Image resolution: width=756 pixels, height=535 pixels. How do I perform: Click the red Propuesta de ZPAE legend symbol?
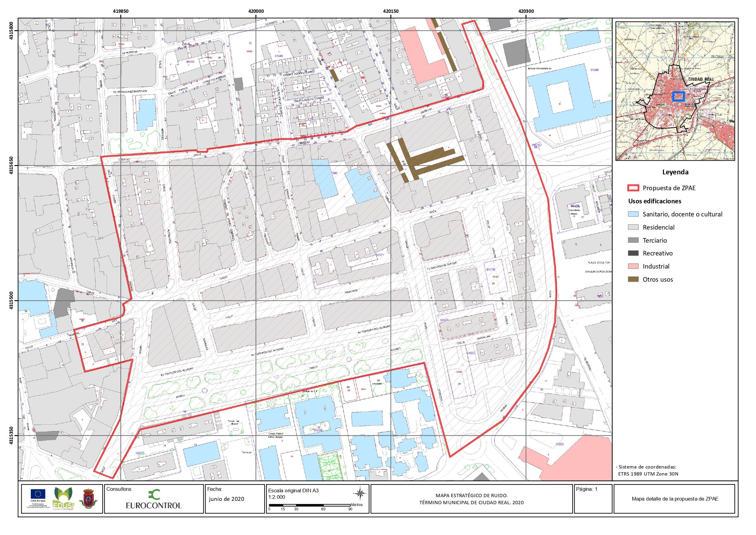633,188
